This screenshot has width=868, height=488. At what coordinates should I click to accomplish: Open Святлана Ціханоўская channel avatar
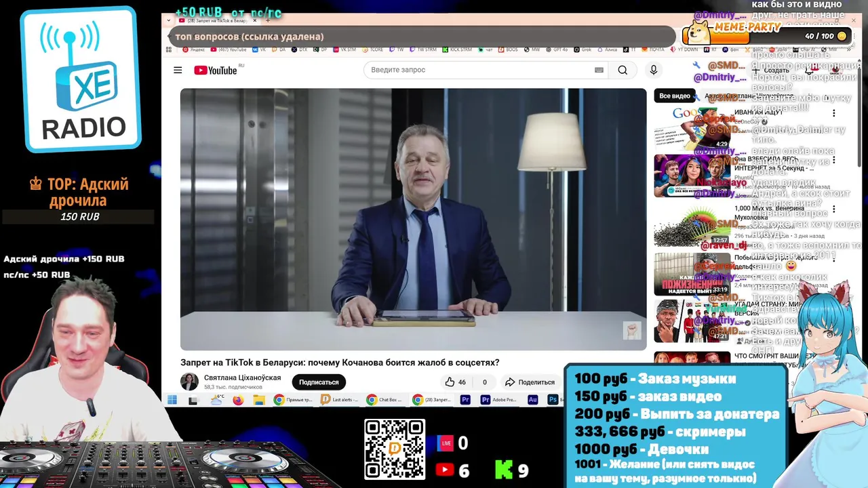pyautogui.click(x=189, y=382)
